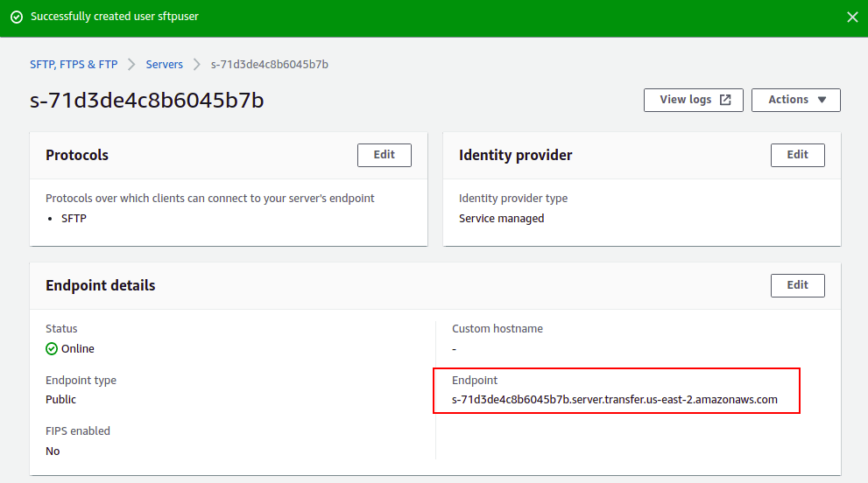Click the Service managed value

pos(502,219)
